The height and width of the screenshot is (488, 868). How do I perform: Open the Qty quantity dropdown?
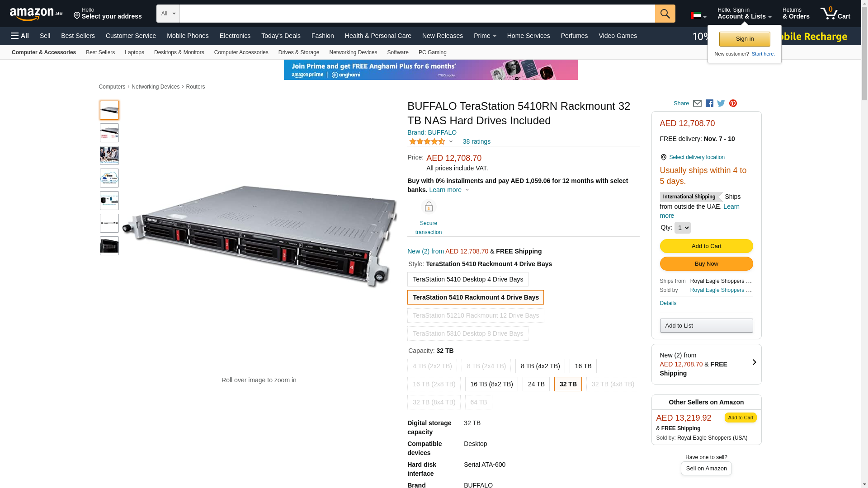682,228
